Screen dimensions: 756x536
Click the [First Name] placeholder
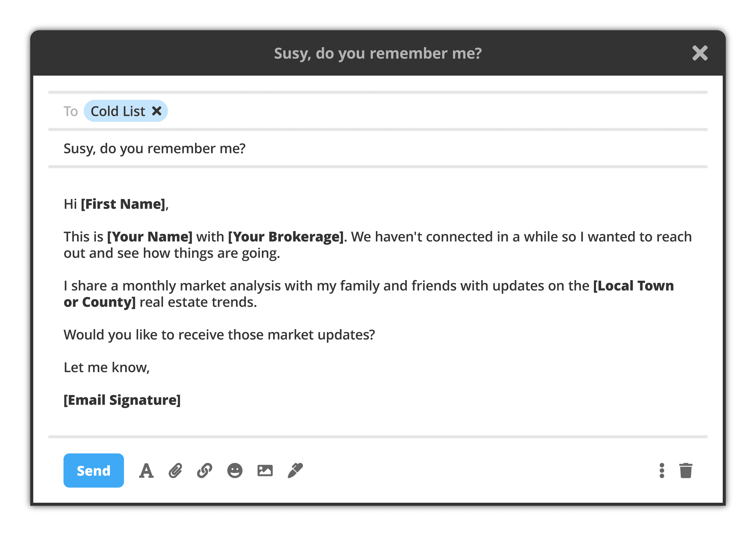click(x=123, y=204)
